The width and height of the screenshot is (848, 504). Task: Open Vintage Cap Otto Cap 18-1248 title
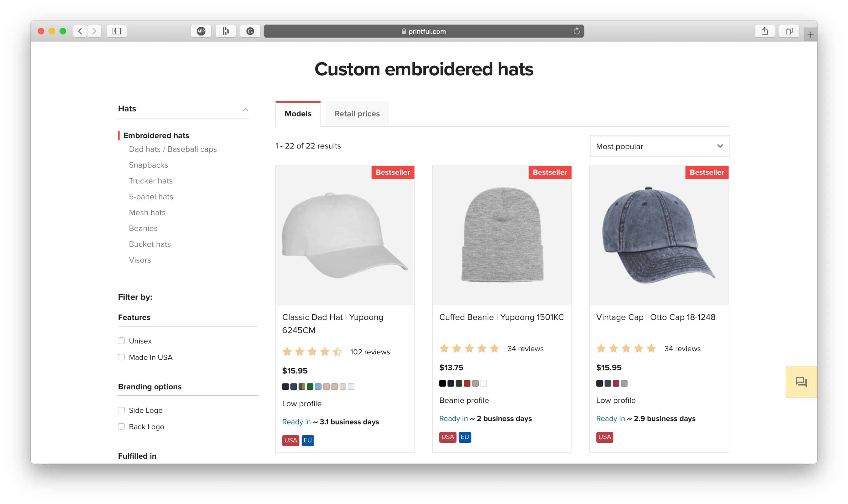(x=656, y=317)
